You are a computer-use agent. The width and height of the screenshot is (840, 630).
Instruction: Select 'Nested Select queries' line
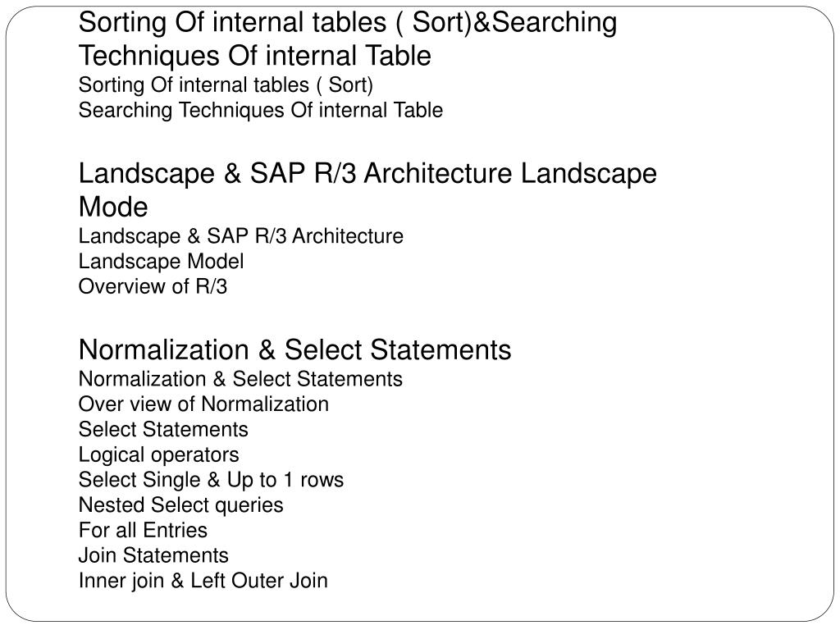click(x=181, y=505)
